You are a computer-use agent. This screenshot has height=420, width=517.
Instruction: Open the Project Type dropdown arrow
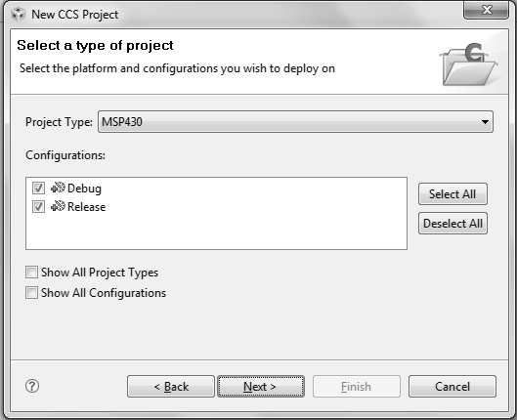tap(485, 122)
